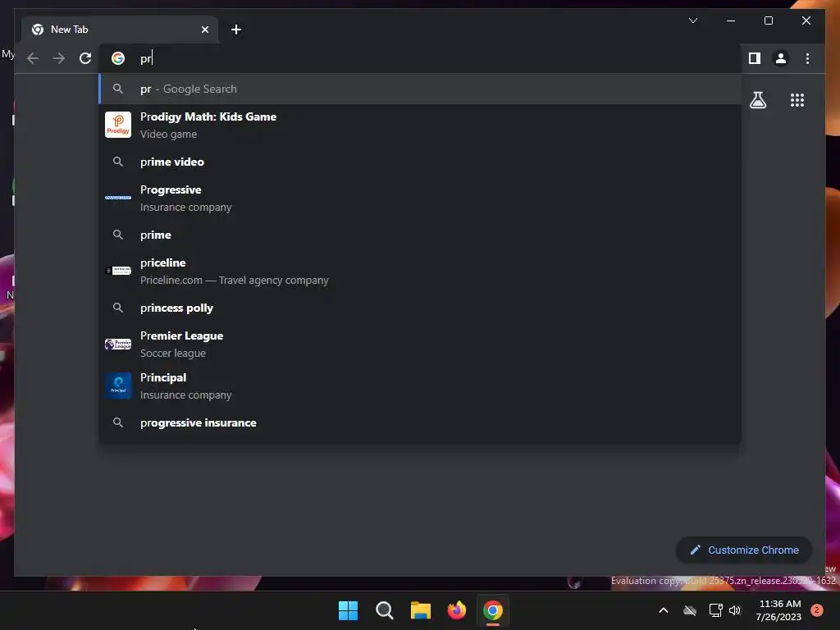Close the New Tab tab
This screenshot has height=630, width=840.
click(x=204, y=30)
